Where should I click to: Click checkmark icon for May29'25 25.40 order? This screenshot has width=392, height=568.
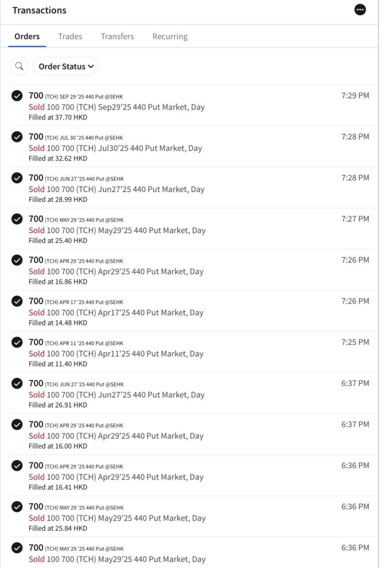pos(17,219)
